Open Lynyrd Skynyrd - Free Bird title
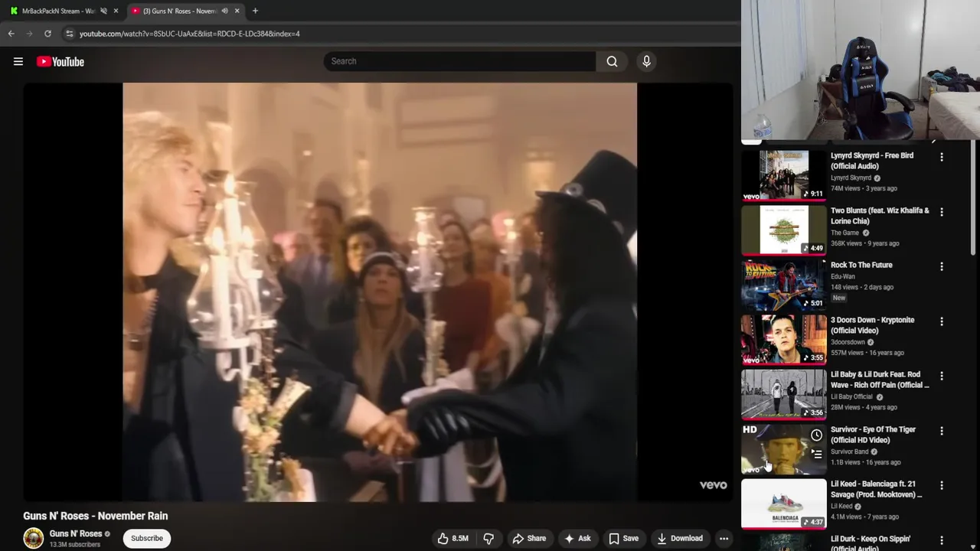The image size is (980, 551). pos(872,161)
